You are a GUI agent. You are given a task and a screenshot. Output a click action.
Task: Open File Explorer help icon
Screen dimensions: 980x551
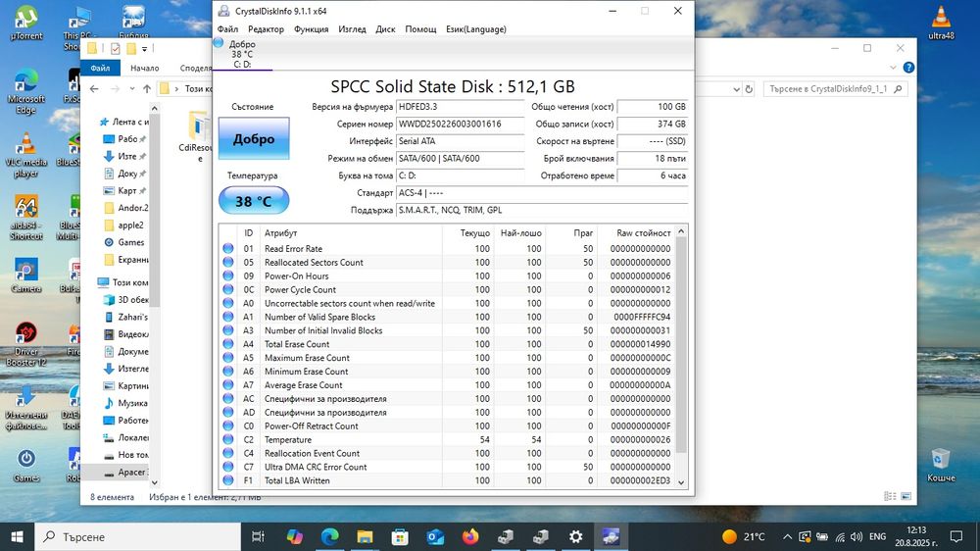coord(908,67)
